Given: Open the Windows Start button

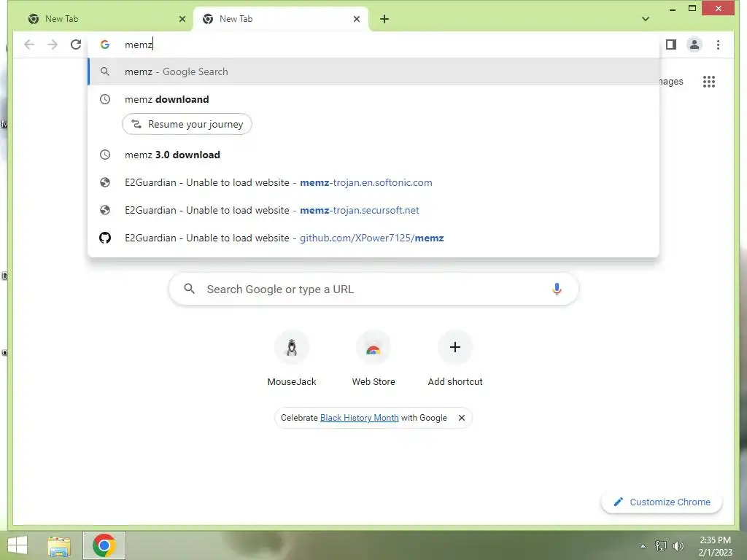Looking at the screenshot, I should tap(18, 545).
